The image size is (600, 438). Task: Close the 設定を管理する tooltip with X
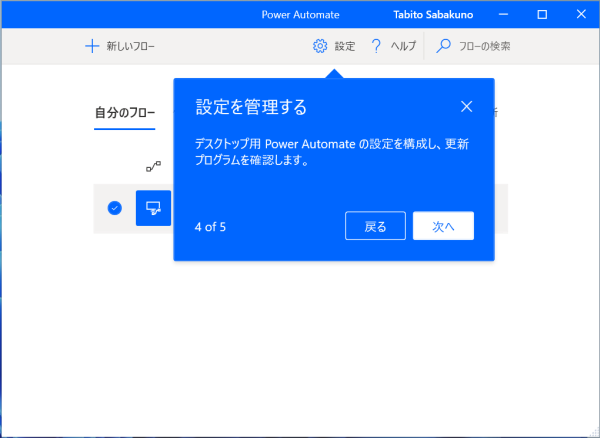pyautogui.click(x=466, y=106)
